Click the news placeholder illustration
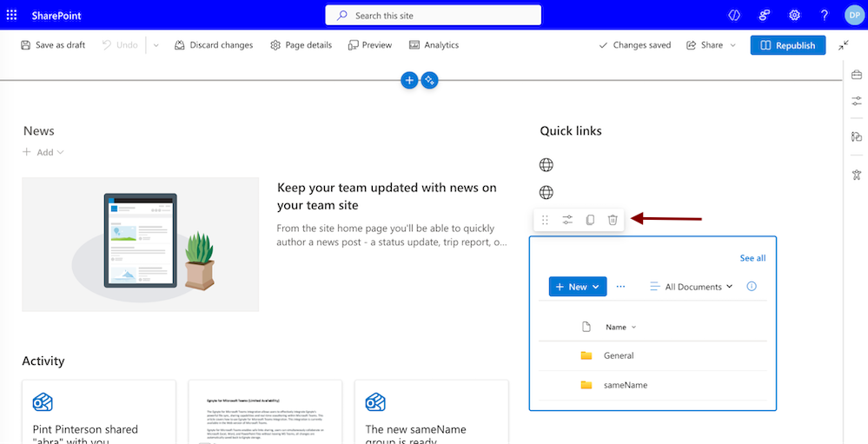 [141, 245]
